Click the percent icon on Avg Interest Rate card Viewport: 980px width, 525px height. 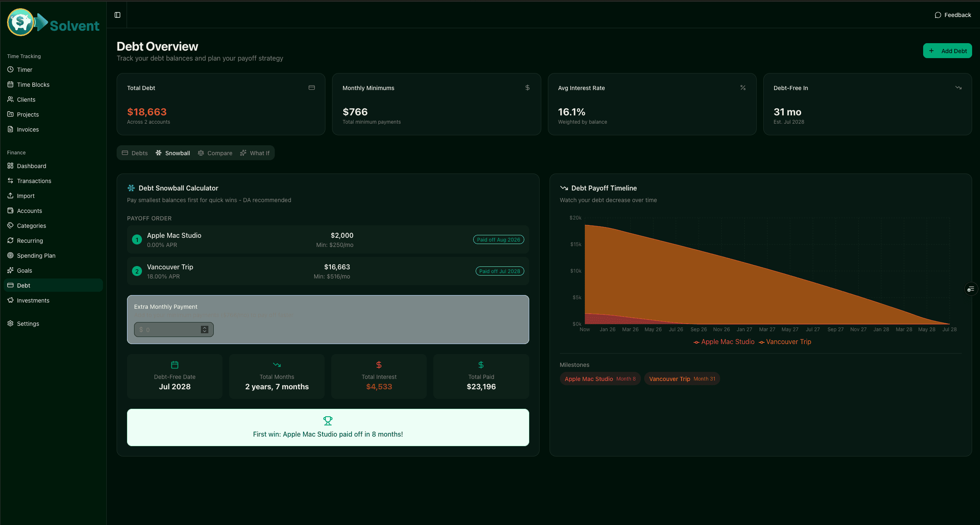[743, 88]
